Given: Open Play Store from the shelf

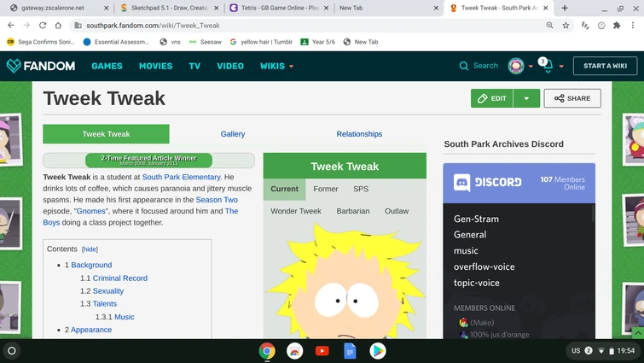Looking at the screenshot, I should pyautogui.click(x=378, y=351).
